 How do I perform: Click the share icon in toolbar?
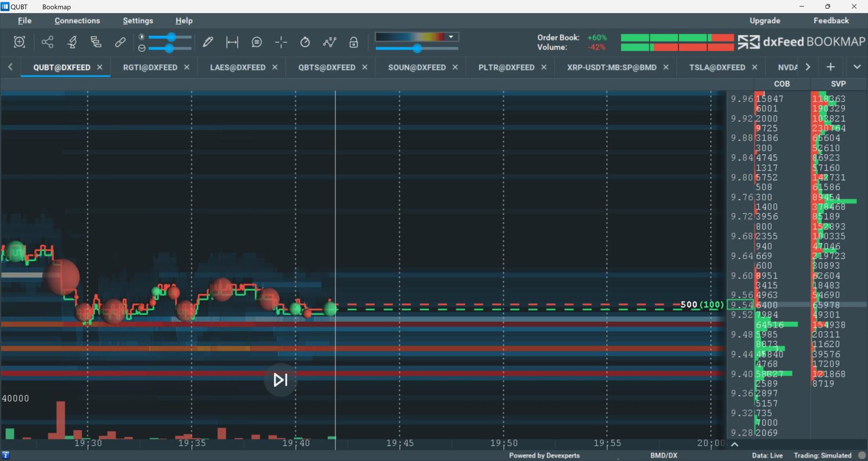pos(48,42)
